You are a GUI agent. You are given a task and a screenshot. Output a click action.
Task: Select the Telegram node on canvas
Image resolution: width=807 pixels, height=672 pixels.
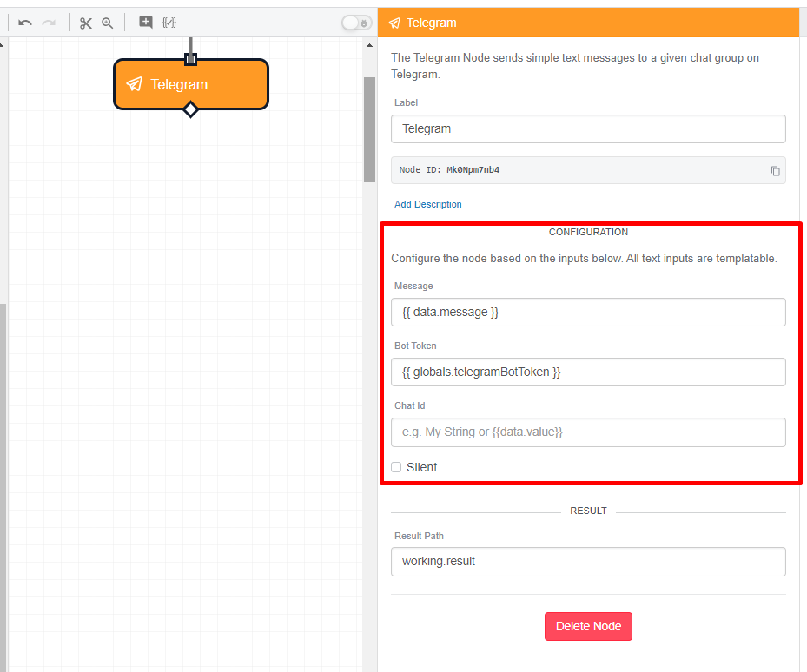click(191, 84)
